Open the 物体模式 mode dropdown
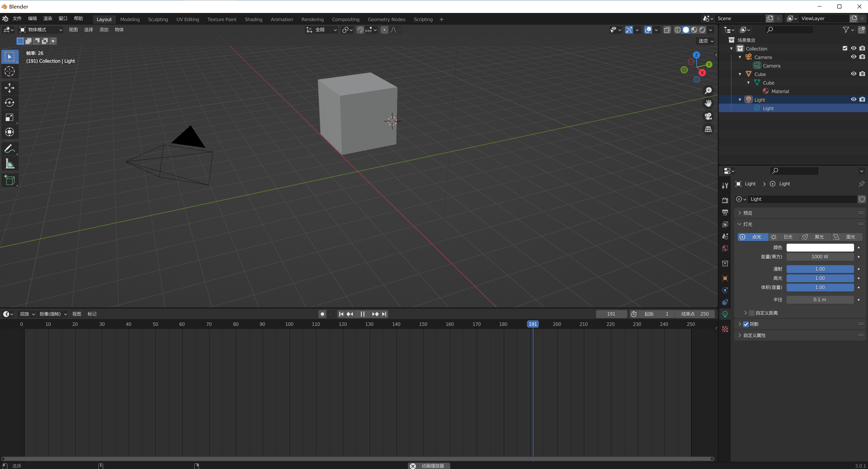This screenshot has width=868, height=469. pos(41,30)
